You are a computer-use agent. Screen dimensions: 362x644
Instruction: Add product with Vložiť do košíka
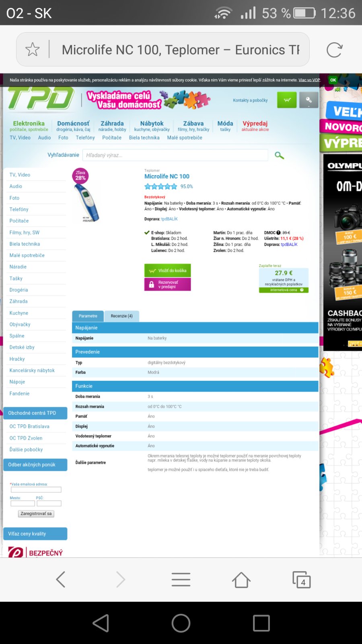tap(168, 270)
